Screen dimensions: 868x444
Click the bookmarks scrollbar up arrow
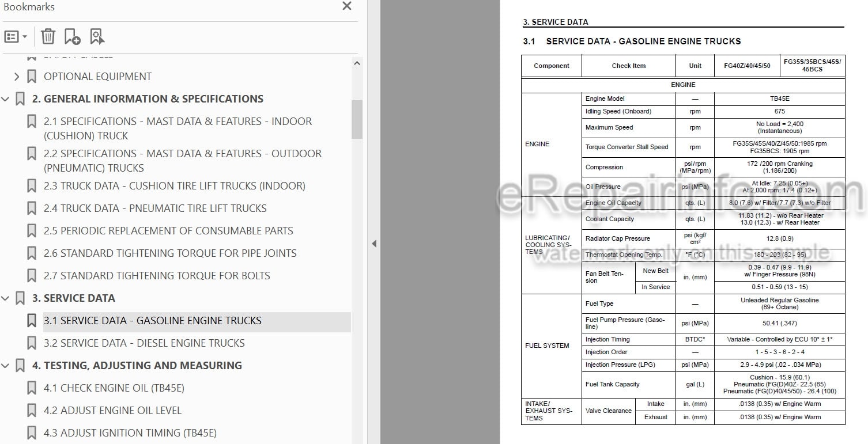click(x=357, y=63)
